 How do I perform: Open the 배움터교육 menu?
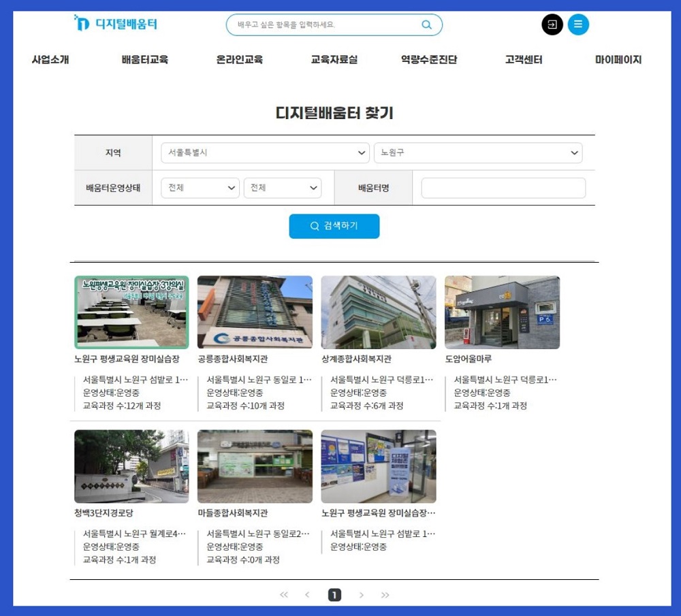point(144,60)
